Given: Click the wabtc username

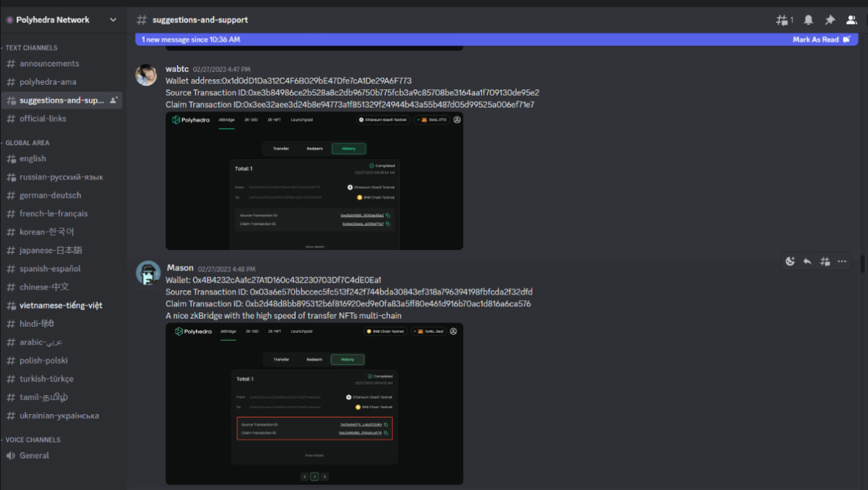Looking at the screenshot, I should click(177, 68).
